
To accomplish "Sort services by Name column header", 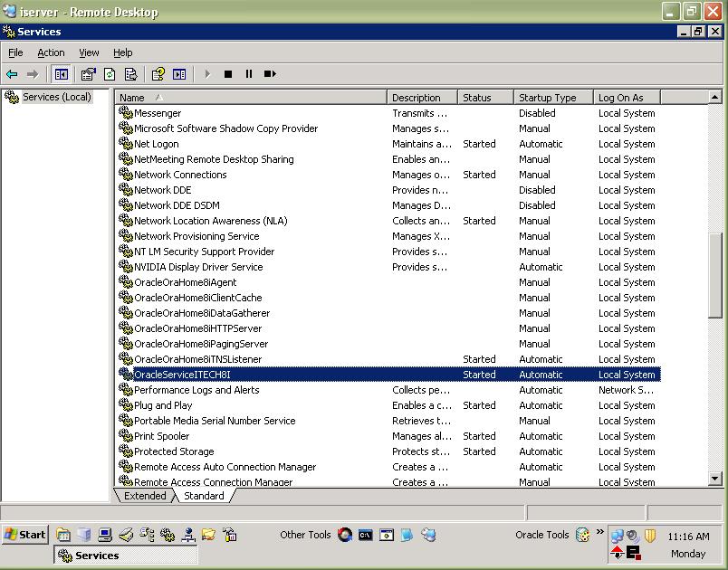I will pos(251,98).
